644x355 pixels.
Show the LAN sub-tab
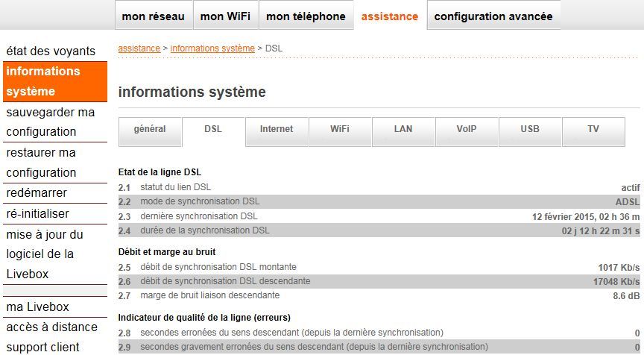(x=403, y=130)
